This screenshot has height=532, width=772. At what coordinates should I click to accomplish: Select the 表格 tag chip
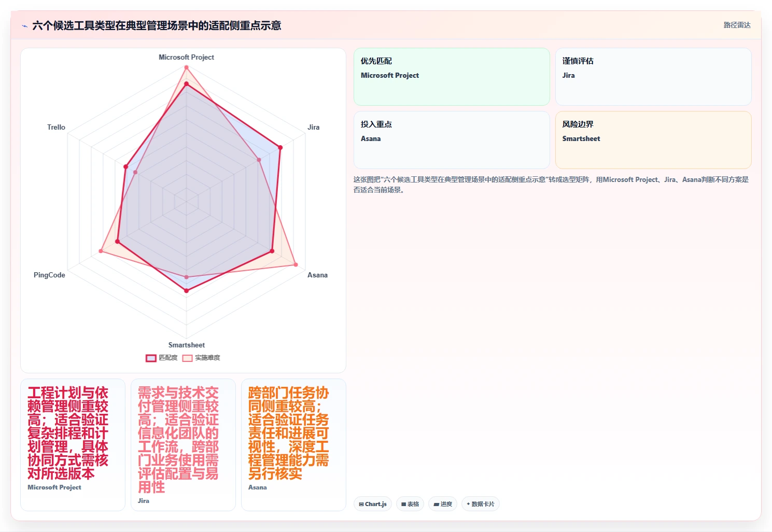410,504
